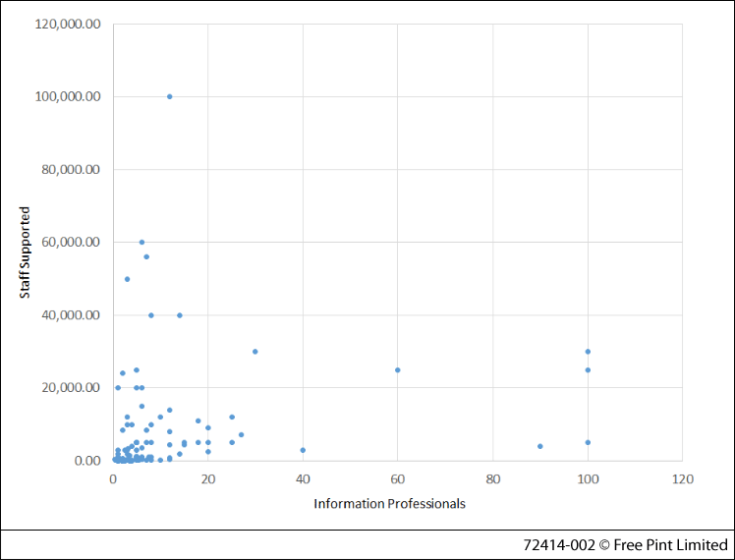Screen dimensions: 735x560
Task: Click the 0.00 y-axis tick label
Action: pyautogui.click(x=83, y=461)
